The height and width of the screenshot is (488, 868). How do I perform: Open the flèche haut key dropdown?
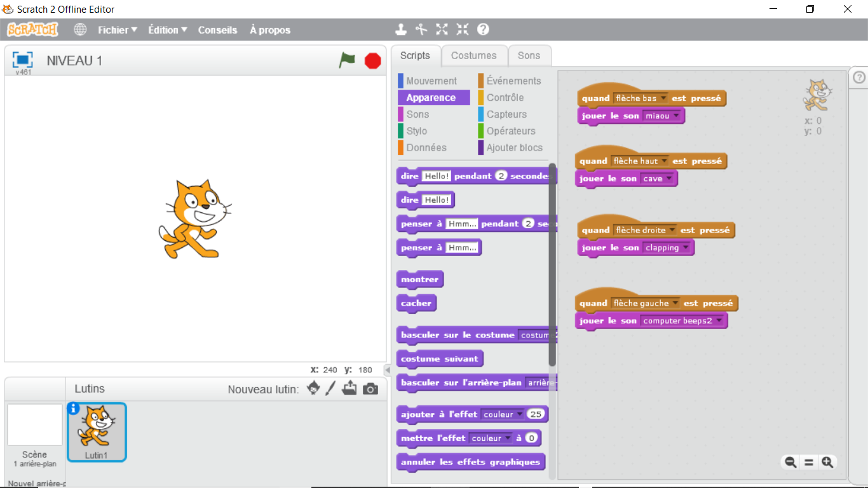tap(641, 161)
